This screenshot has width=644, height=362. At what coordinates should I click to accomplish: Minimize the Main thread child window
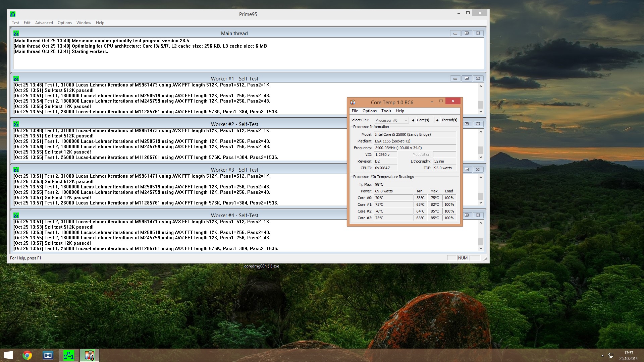tap(455, 33)
